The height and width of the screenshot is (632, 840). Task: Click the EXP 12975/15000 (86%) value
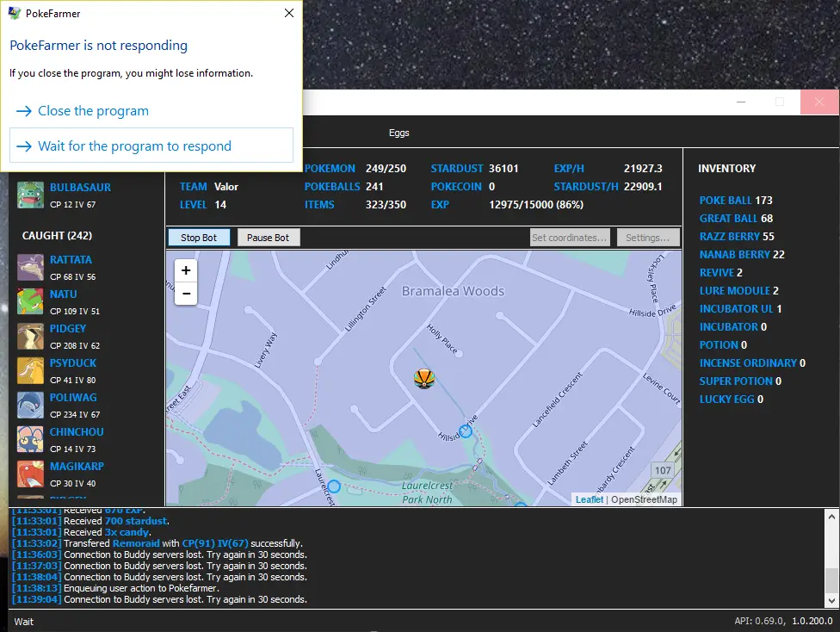[536, 205]
